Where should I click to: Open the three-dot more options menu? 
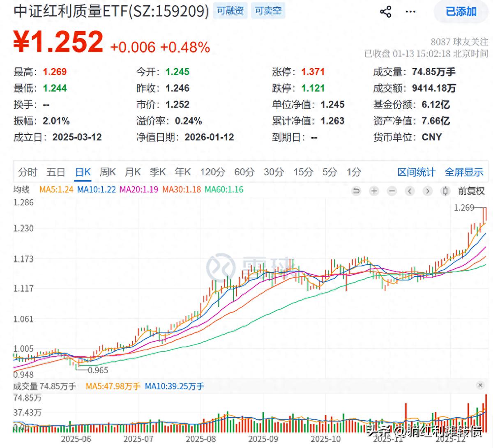[x=410, y=11]
